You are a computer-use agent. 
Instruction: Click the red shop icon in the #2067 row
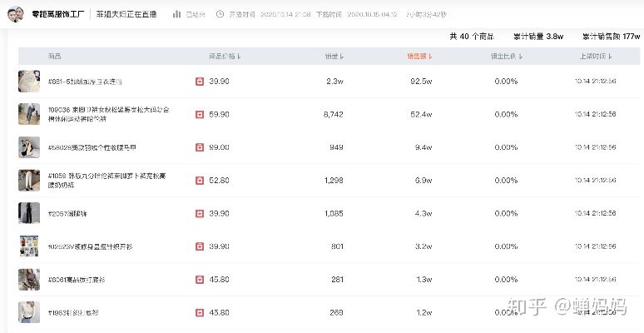click(199, 213)
